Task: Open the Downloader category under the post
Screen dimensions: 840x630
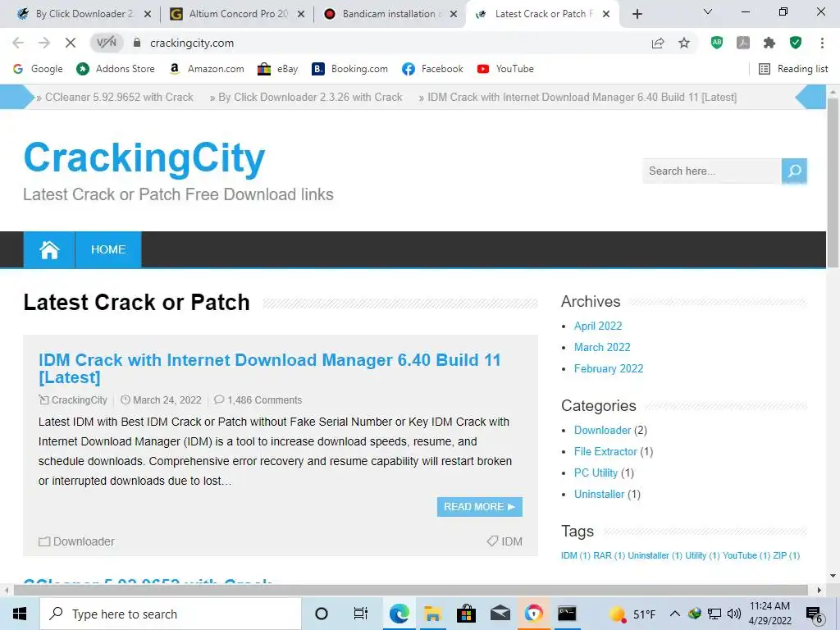Action: [84, 541]
